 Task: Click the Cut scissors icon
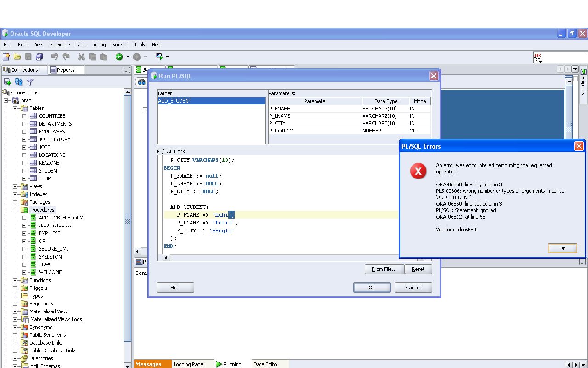[81, 57]
